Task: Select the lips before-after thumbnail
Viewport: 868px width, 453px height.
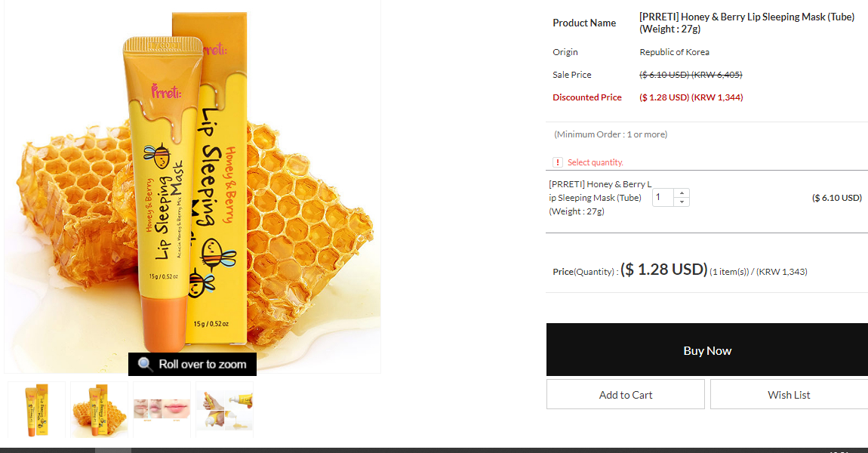Action: 162,410
